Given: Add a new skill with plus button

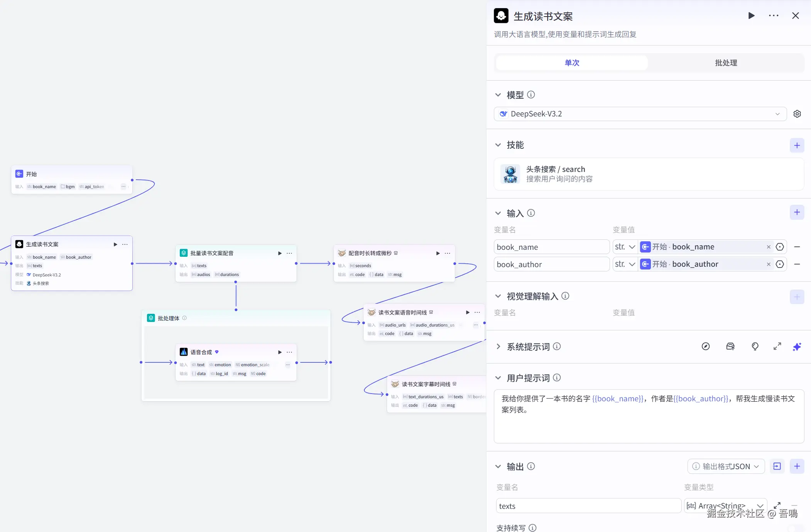Looking at the screenshot, I should [x=797, y=145].
